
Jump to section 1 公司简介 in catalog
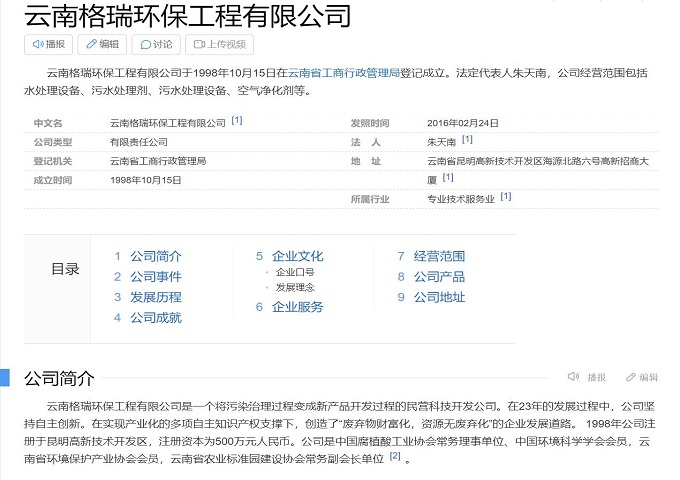pyautogui.click(x=156, y=256)
